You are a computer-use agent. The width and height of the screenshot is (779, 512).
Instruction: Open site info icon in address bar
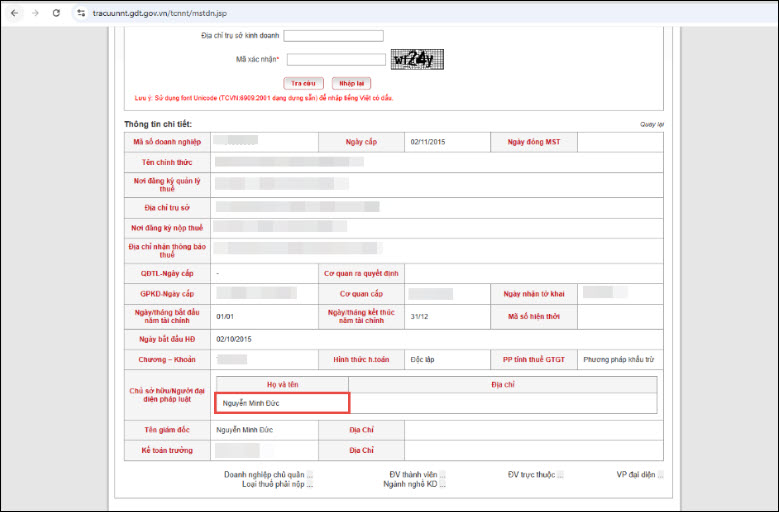tap(79, 13)
